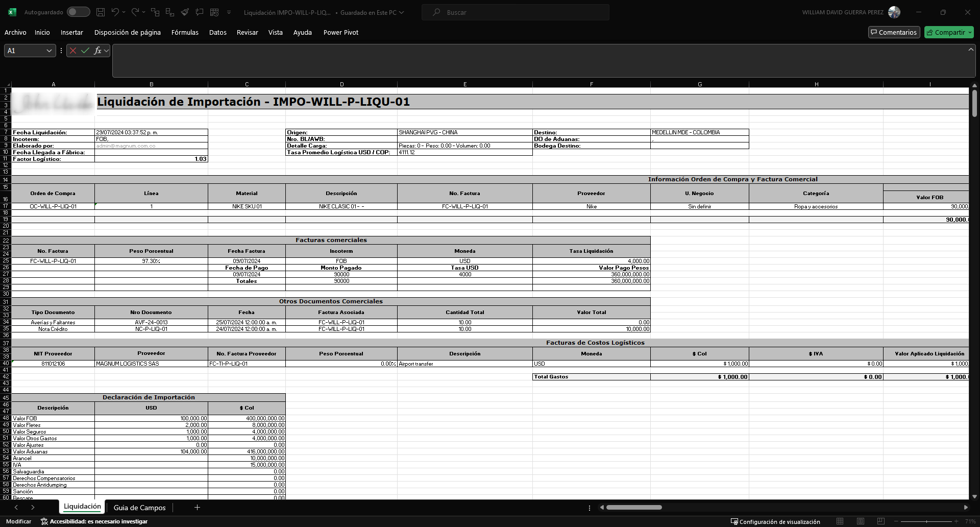Expand the Name Box dropdown for A1
Viewport: 980px width, 527px height.
point(49,51)
